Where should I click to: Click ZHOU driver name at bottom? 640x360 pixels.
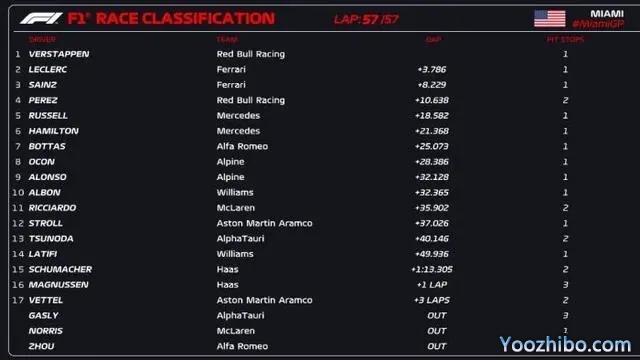coord(41,347)
